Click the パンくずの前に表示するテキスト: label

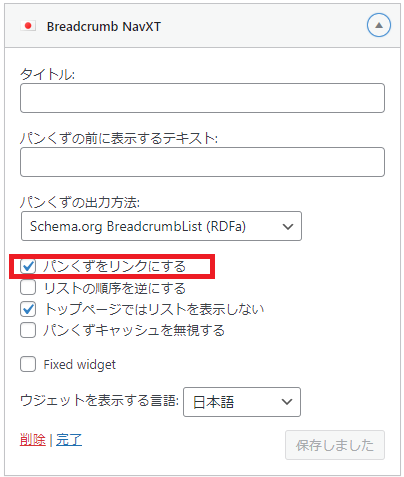[x=119, y=138]
